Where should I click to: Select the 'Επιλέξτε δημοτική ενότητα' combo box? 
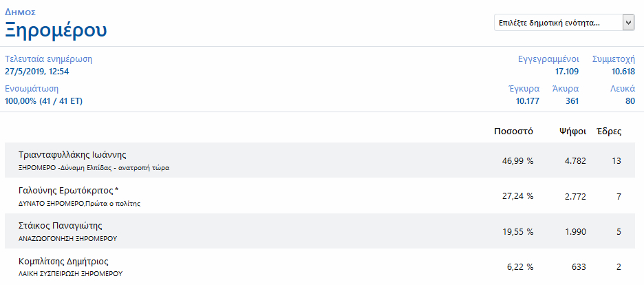(x=564, y=23)
